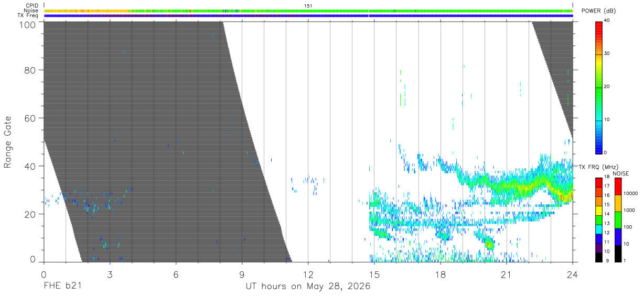Click the '6' tick on the UT hours axis
Image resolution: width=644 pixels, height=297 pixels.
176,275
